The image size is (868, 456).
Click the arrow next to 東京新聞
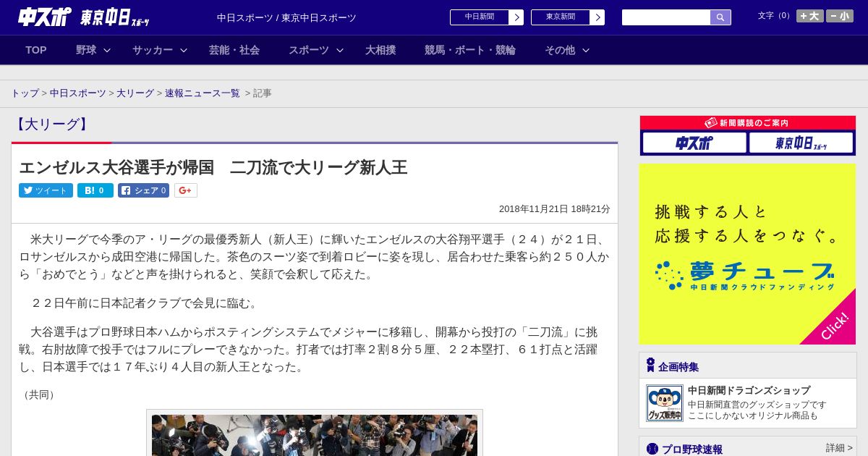pos(597,17)
